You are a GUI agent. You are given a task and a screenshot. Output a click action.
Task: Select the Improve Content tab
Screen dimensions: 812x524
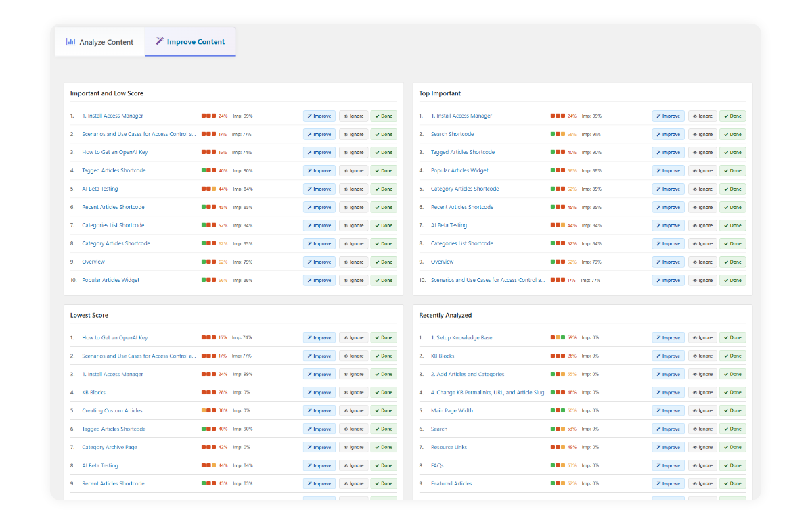[x=190, y=42]
